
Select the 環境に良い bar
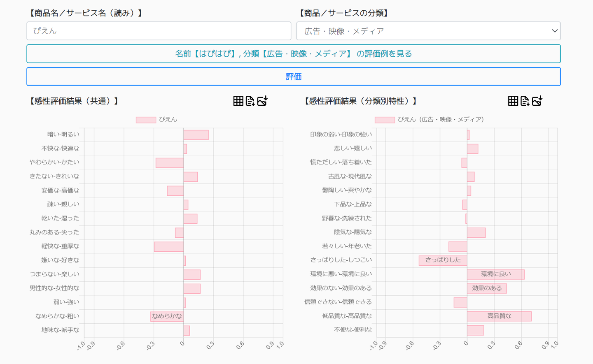(x=495, y=274)
